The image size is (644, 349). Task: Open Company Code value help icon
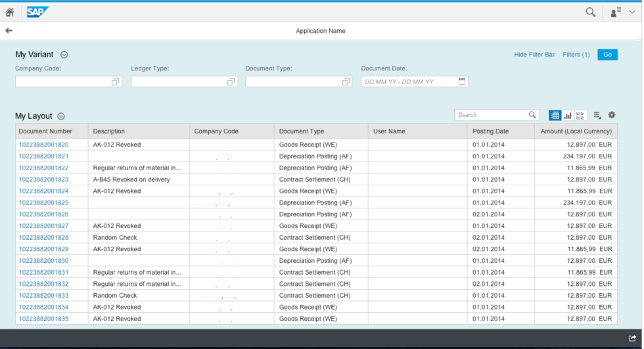pos(115,81)
